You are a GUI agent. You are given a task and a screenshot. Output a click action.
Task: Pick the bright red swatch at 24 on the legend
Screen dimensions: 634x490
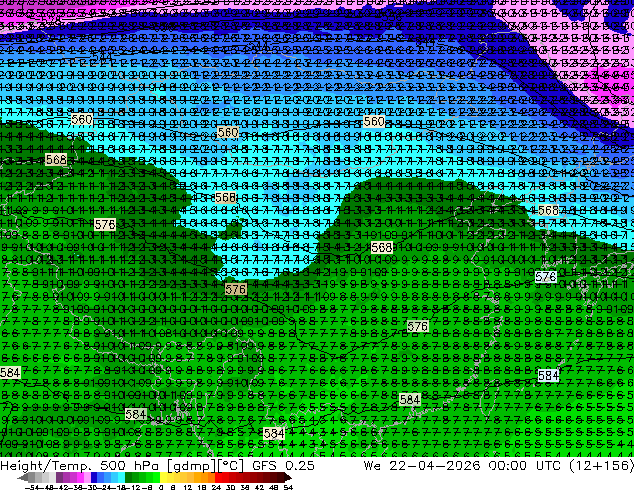[218, 478]
